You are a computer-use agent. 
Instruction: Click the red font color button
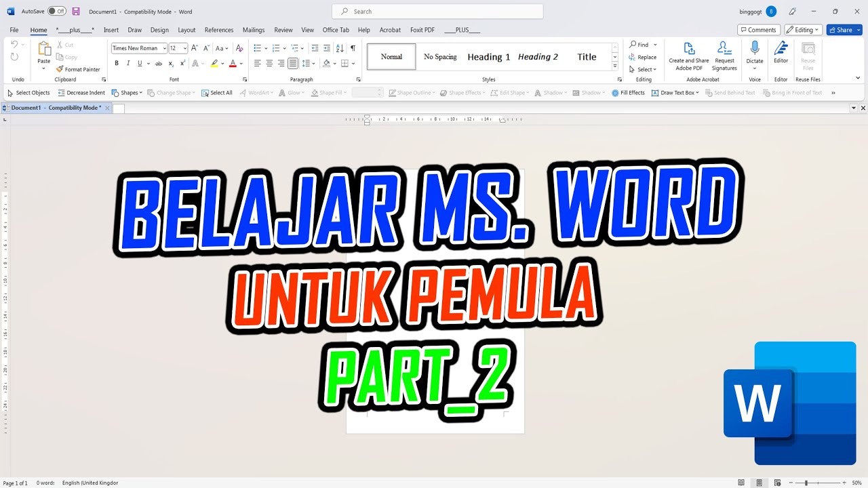pos(233,63)
